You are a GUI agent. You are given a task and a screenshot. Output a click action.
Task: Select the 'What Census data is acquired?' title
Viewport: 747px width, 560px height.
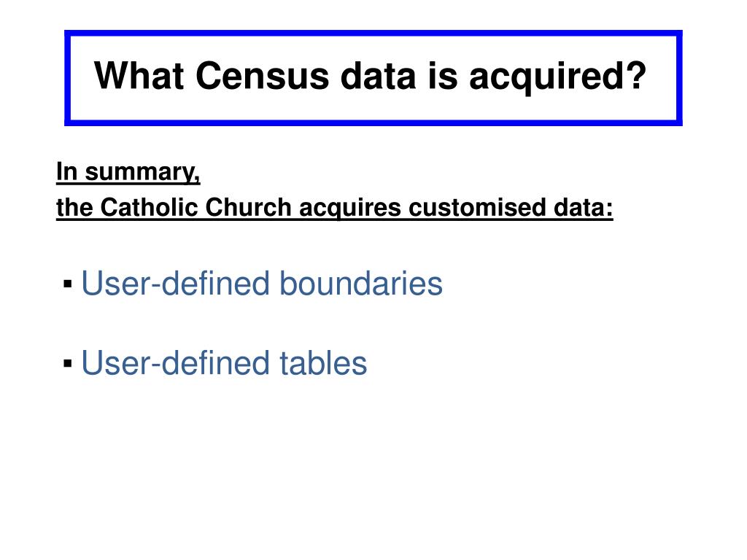pos(370,76)
